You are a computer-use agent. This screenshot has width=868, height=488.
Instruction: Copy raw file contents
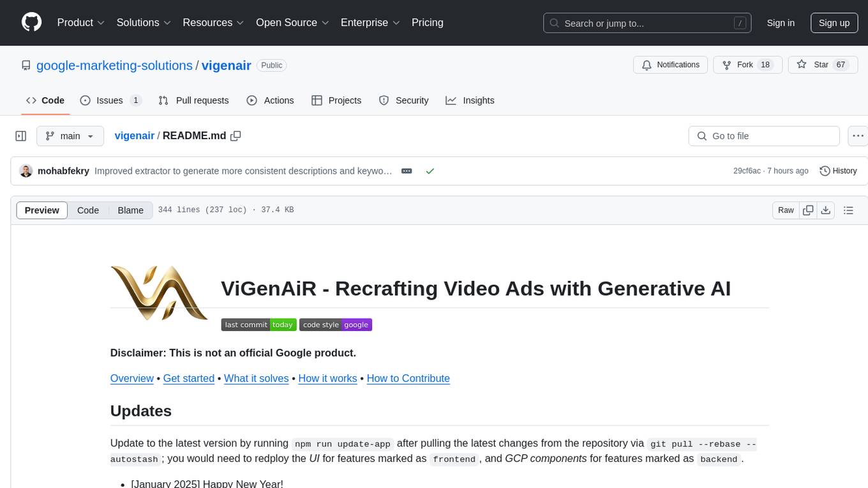pyautogui.click(x=808, y=210)
